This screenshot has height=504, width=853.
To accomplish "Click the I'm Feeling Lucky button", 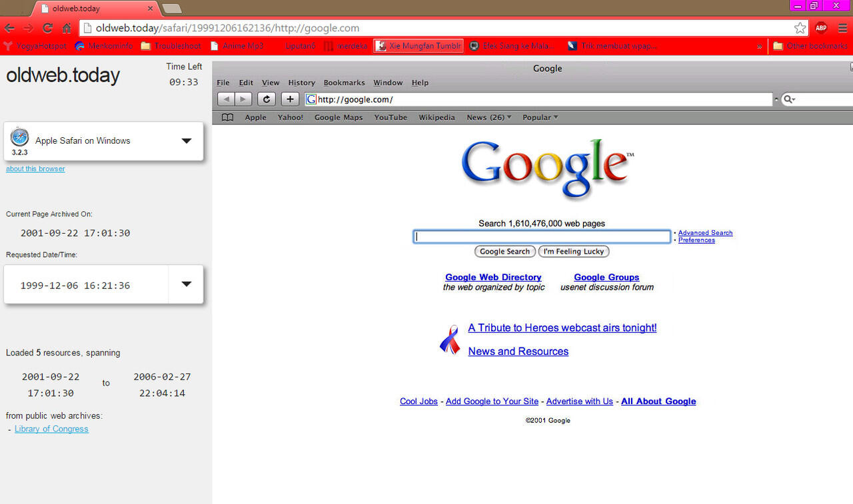I will pos(573,251).
